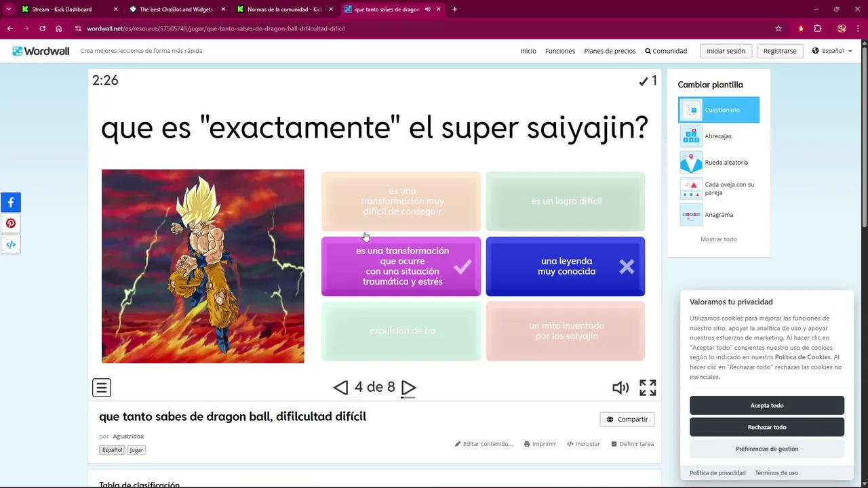Open the tab search dropdown arrow
Viewport: 868px width, 488px height.
point(9,9)
